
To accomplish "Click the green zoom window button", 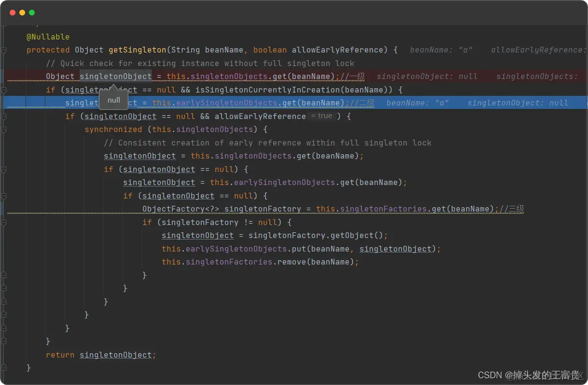I will (x=32, y=13).
